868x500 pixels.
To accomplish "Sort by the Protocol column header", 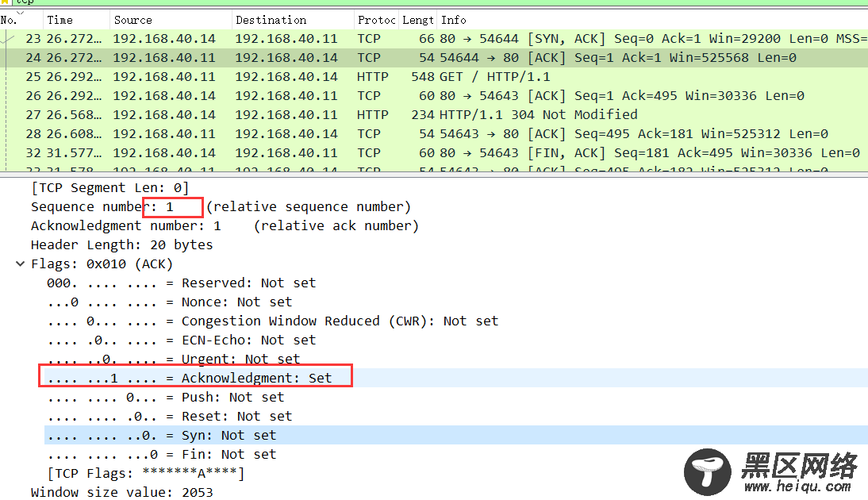I will click(376, 20).
